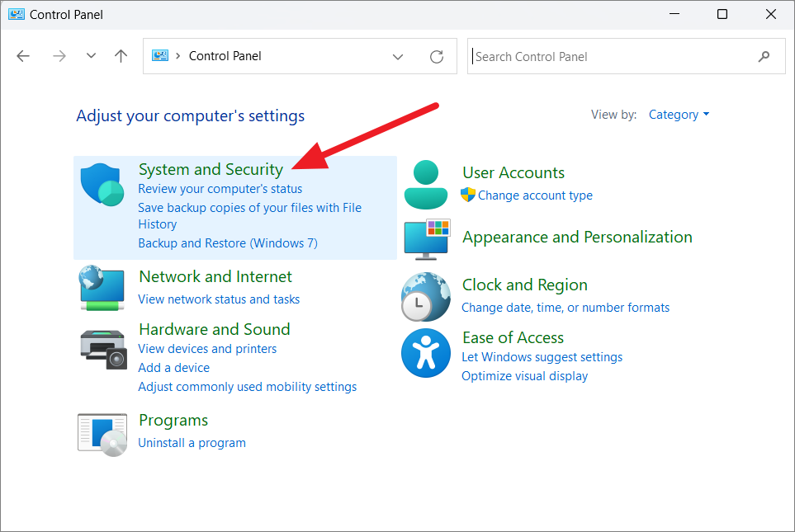This screenshot has height=532, width=795.
Task: Open the Ease of Access icon
Action: [x=426, y=352]
